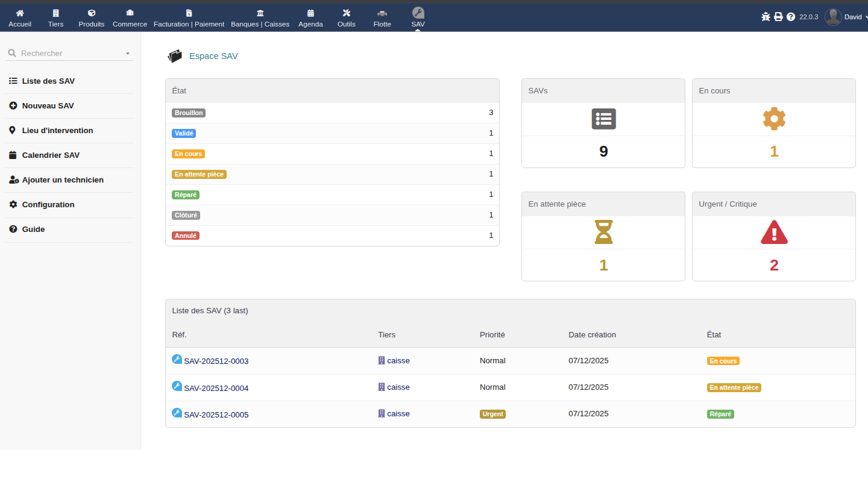Click wrench icon beside SAV-202512-0003
Screen dimensions: 868x497
[177, 360]
